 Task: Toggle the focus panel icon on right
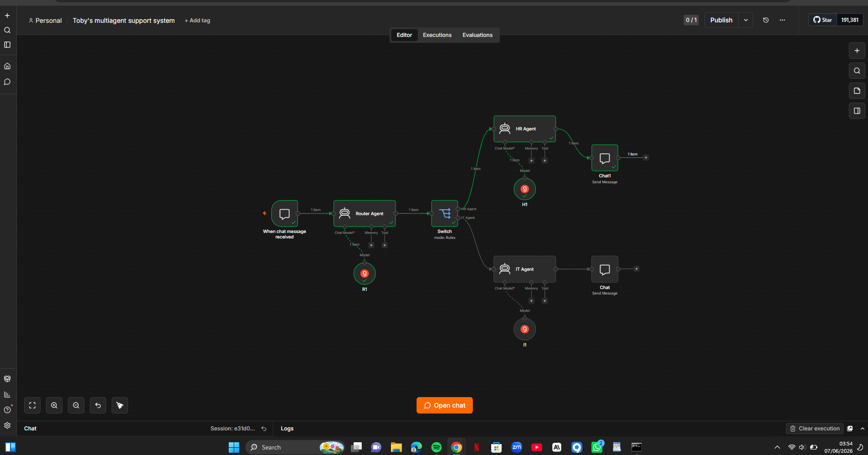point(857,111)
